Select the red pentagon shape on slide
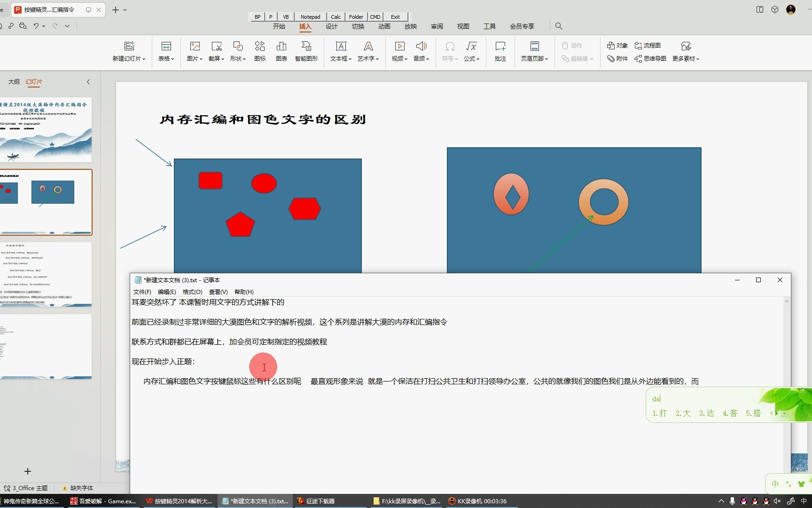This screenshot has width=812, height=508. (x=240, y=224)
